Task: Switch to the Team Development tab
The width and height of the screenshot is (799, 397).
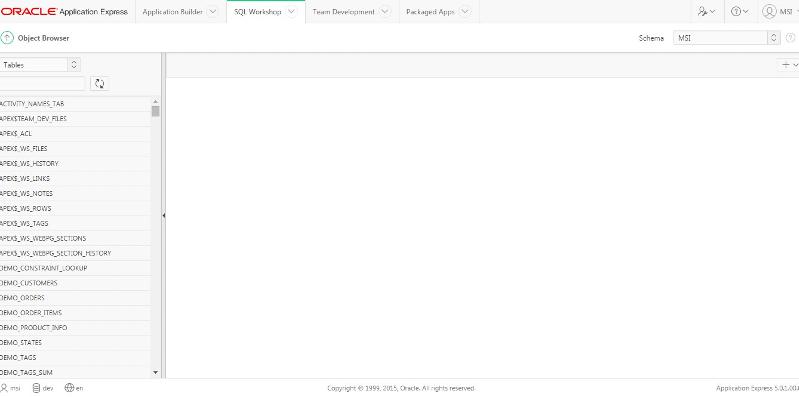Action: point(343,11)
